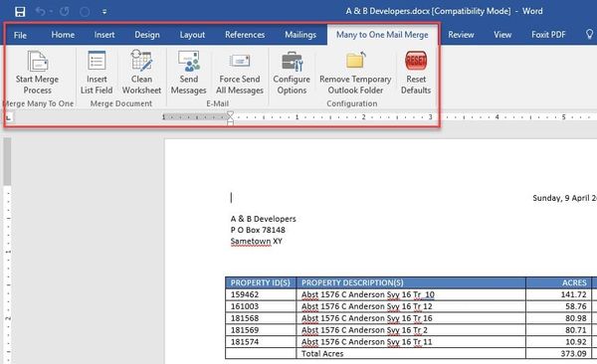
Task: Click the 'A & B Developers' address line
Action: tap(263, 219)
